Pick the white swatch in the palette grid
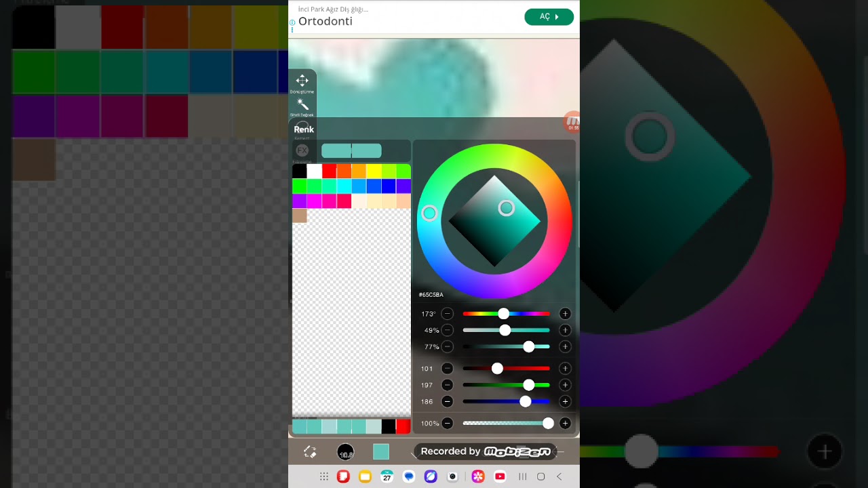Screen dimensions: 868x488 coord(315,171)
